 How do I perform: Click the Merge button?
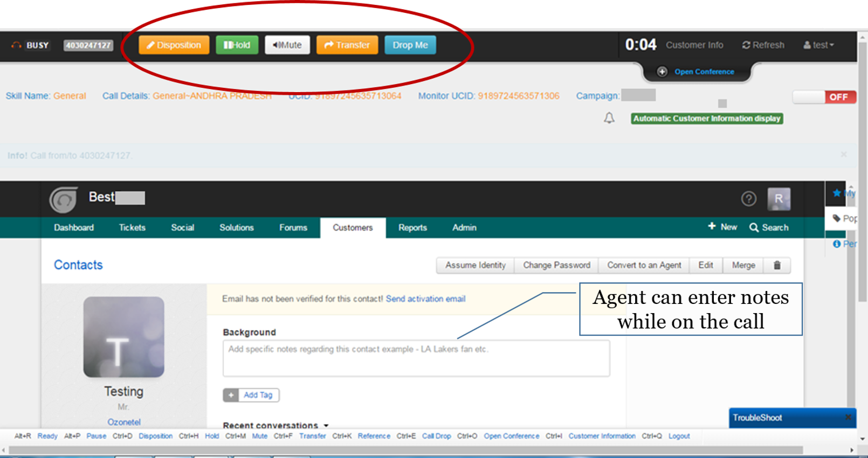point(743,265)
